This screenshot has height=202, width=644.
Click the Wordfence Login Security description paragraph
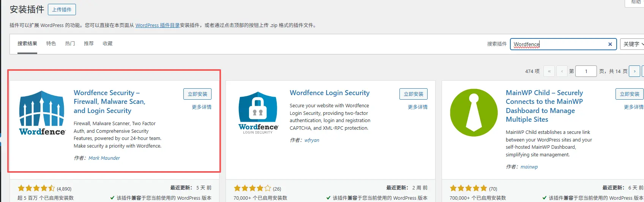[330, 117]
